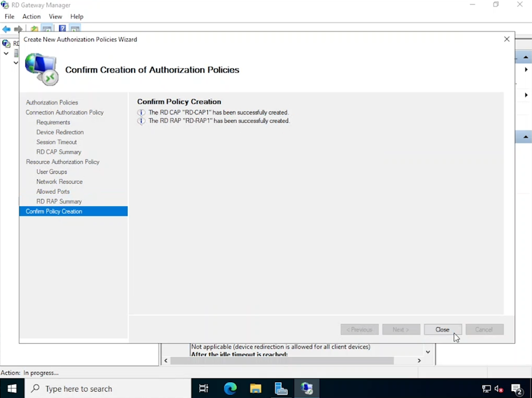Toggle the Show/Hide Console Tree toolbar icon
This screenshot has width=532, height=398.
[47, 28]
